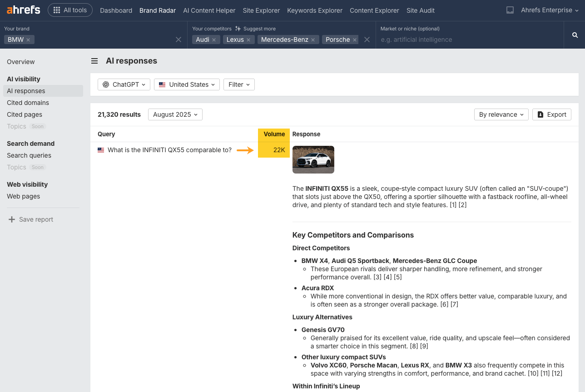Click the plus icon next to Save report
The width and height of the screenshot is (585, 392).
[11, 219]
